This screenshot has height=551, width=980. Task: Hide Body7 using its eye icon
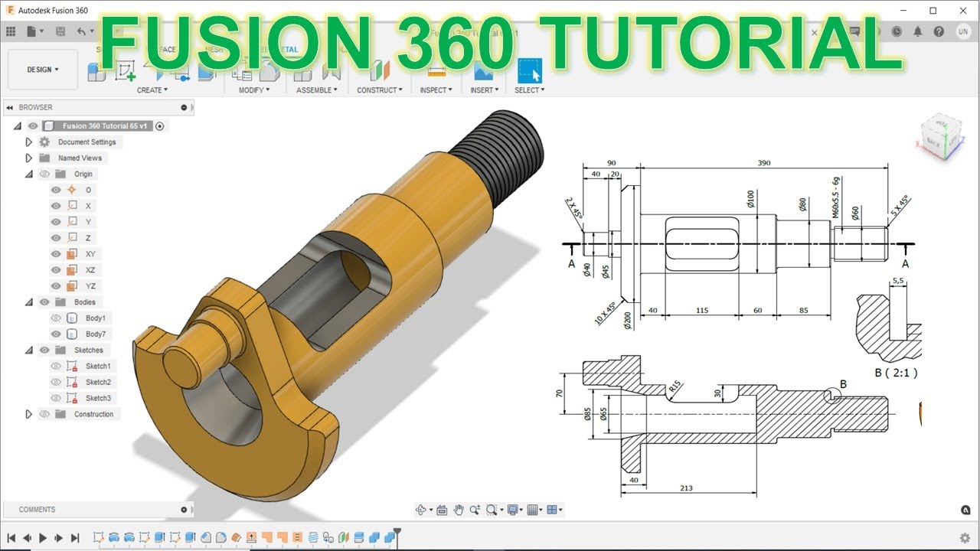(56, 334)
